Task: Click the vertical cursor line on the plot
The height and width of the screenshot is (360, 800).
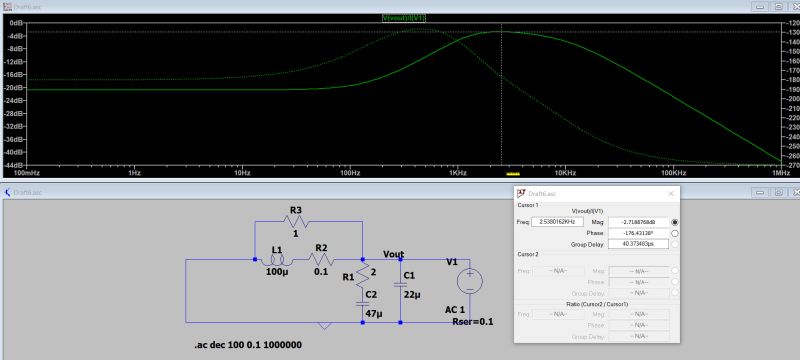Action: click(x=501, y=94)
